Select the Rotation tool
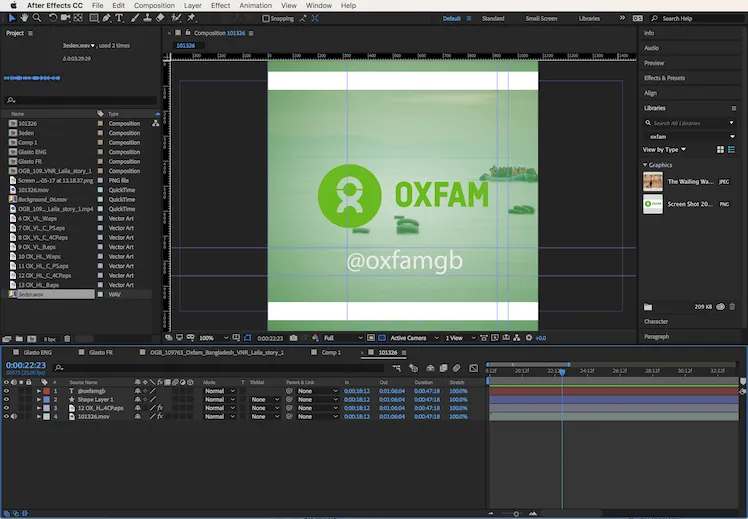748x519 pixels. click(x=52, y=18)
